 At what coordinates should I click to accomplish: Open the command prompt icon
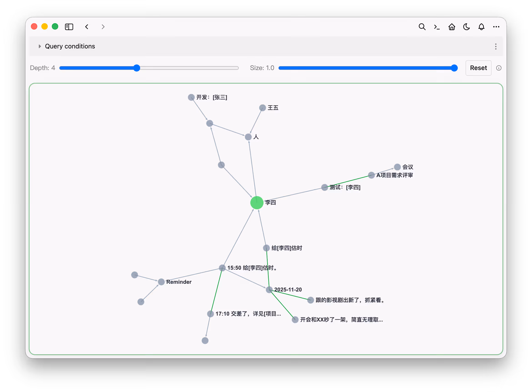click(x=437, y=27)
